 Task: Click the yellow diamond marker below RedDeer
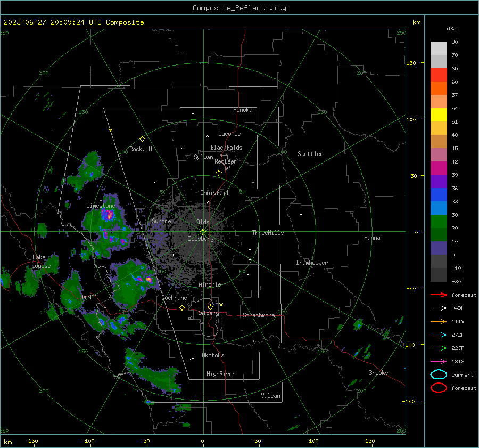(219, 173)
